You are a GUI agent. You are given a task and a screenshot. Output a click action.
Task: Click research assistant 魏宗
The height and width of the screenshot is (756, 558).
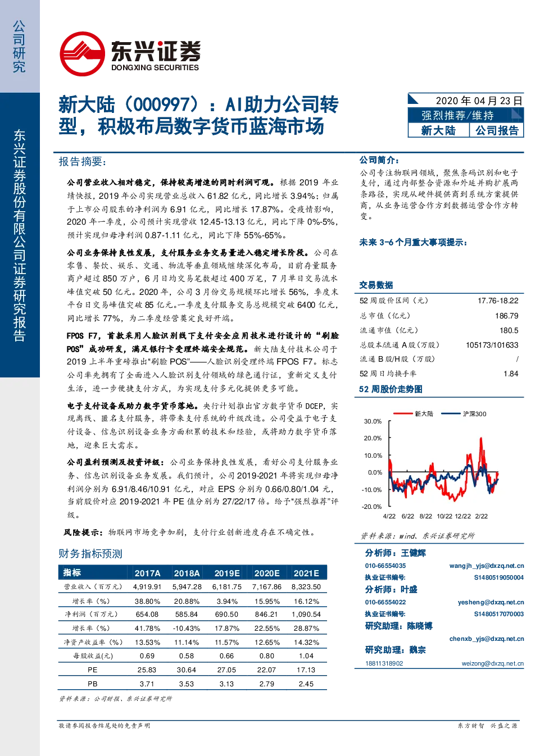coord(418,650)
